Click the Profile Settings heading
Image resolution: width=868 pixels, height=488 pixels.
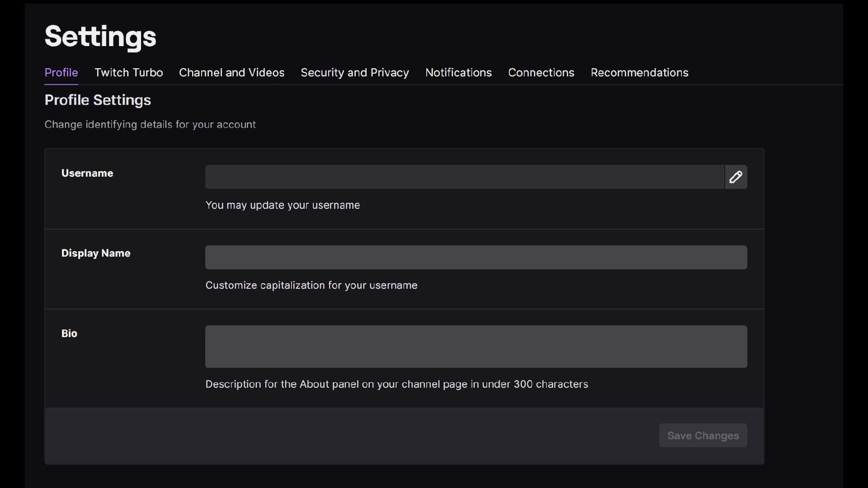[x=98, y=100]
